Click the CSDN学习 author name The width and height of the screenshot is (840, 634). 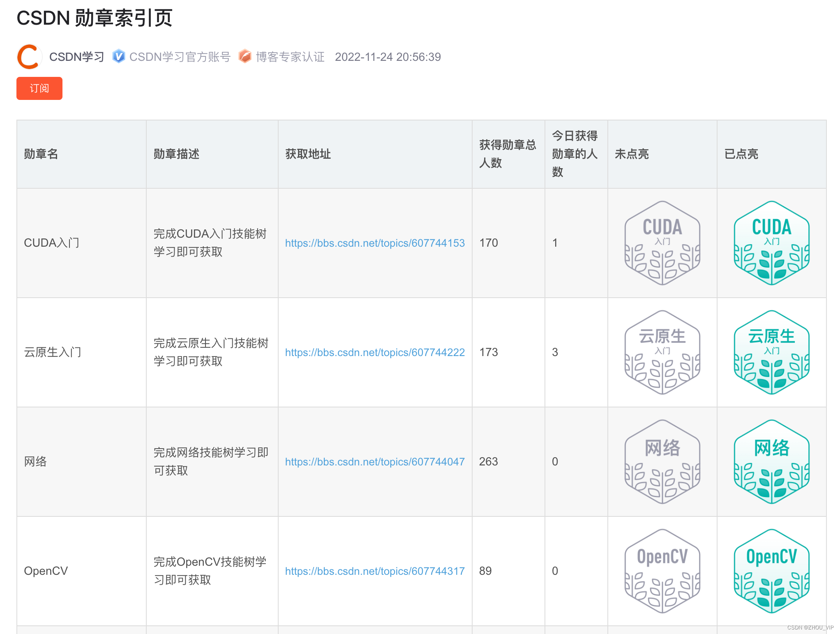point(77,57)
